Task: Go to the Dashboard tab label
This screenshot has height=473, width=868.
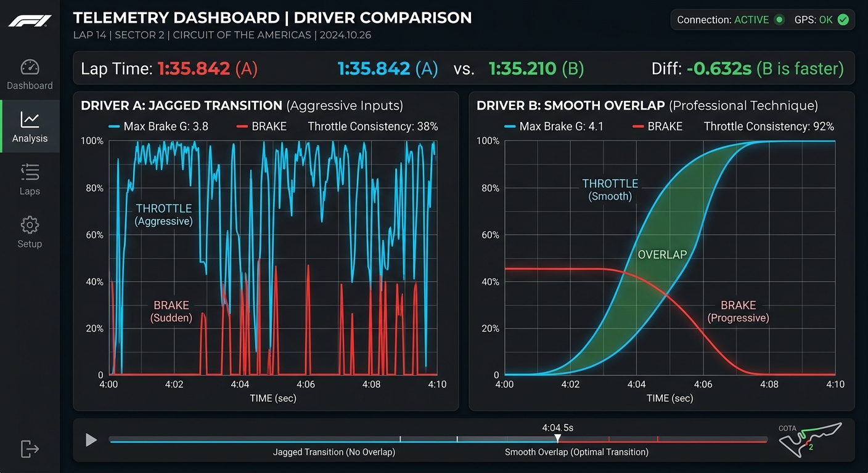Action: click(30, 86)
